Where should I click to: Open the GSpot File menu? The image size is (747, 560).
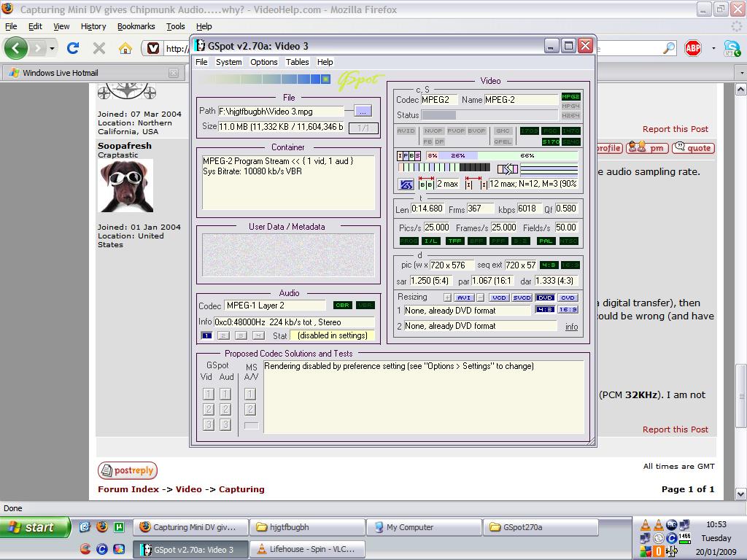201,62
